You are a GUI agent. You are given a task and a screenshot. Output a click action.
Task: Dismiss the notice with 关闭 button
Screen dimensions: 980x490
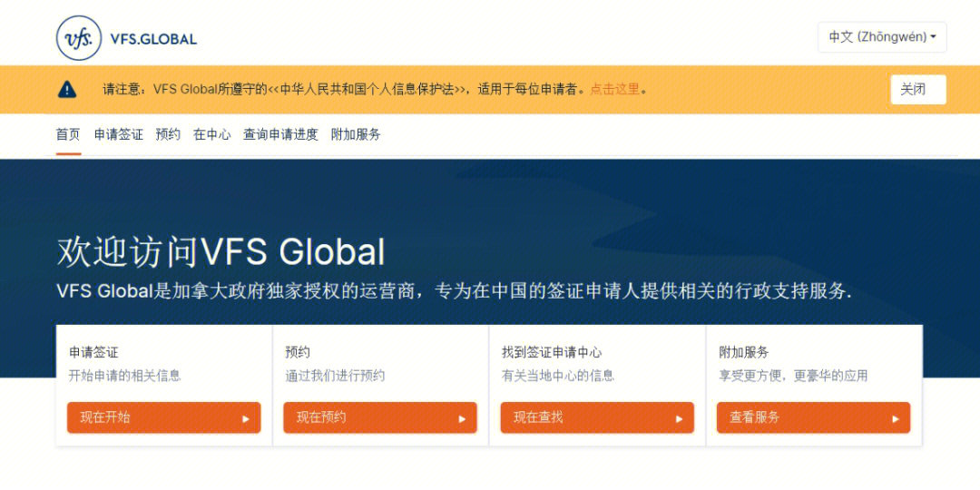tap(918, 89)
